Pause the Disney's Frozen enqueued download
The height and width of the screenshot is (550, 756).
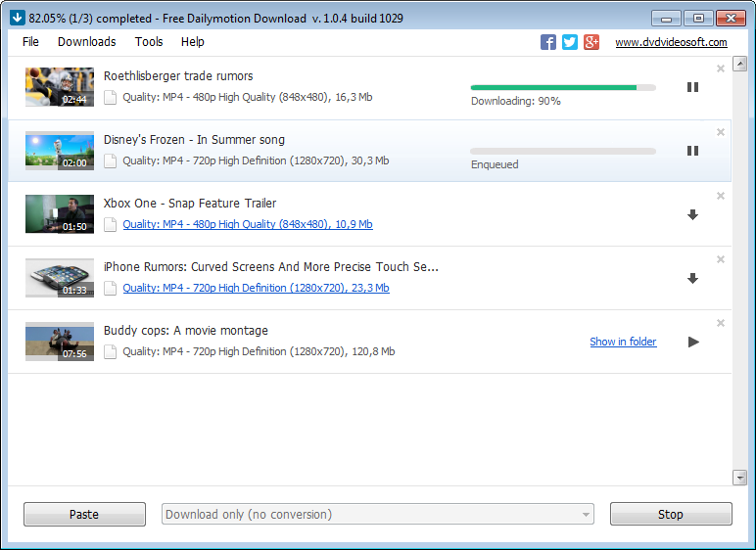tap(693, 151)
